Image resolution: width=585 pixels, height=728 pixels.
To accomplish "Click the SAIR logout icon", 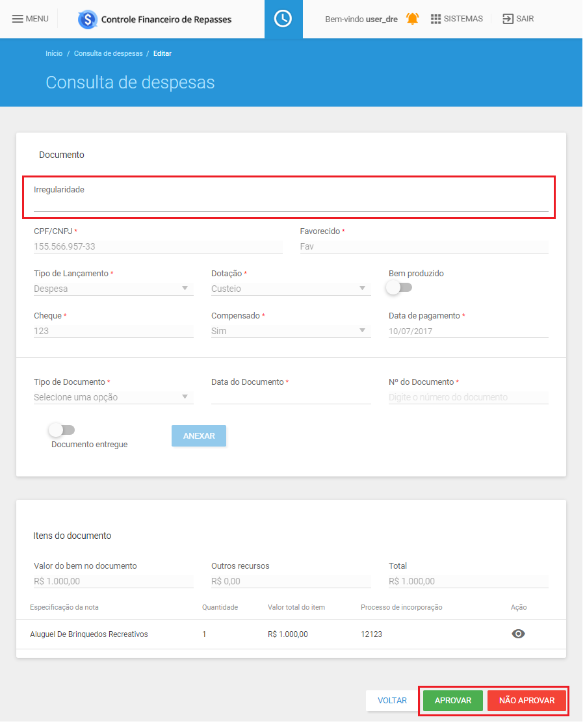I will pos(508,19).
